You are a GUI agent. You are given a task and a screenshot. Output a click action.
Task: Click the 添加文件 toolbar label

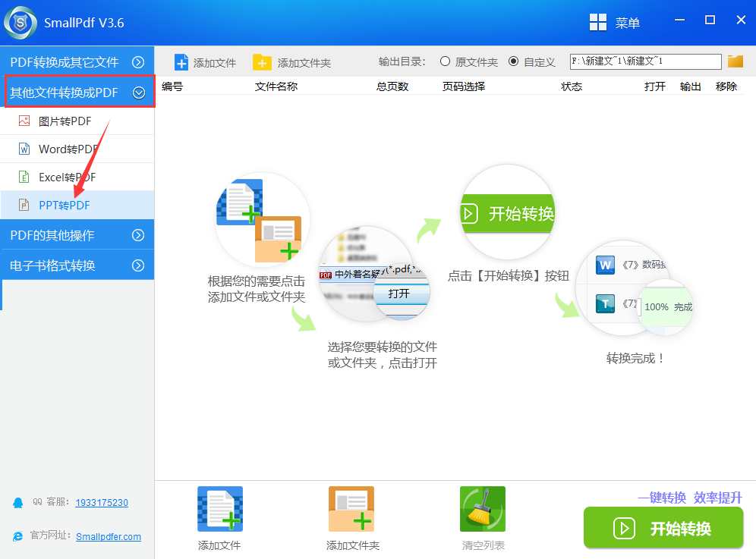tap(215, 63)
